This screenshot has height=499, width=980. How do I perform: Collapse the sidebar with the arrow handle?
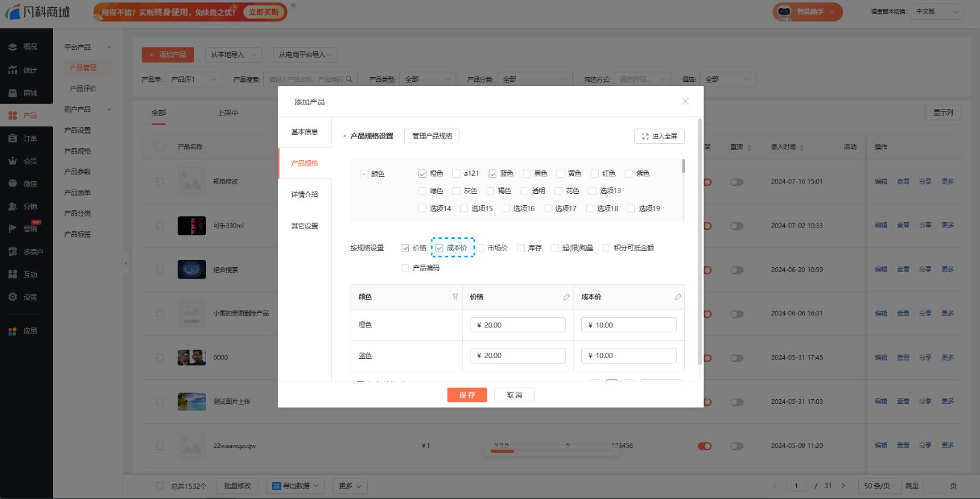coord(126,263)
